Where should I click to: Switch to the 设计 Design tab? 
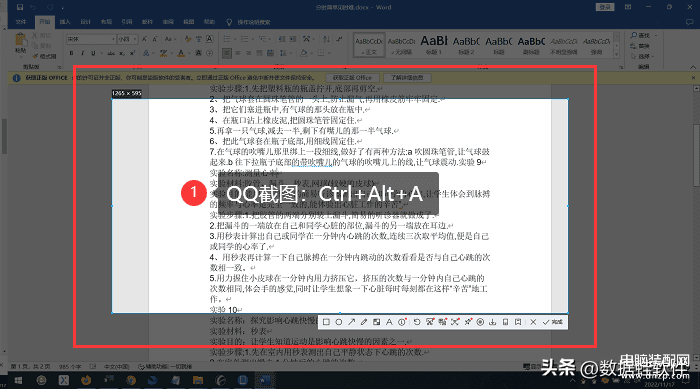coord(86,22)
